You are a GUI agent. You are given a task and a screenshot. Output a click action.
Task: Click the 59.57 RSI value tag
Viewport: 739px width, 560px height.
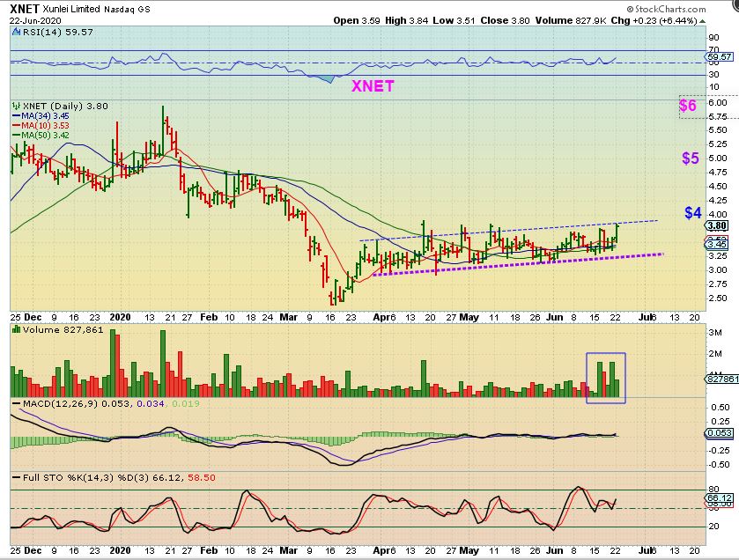(x=719, y=56)
